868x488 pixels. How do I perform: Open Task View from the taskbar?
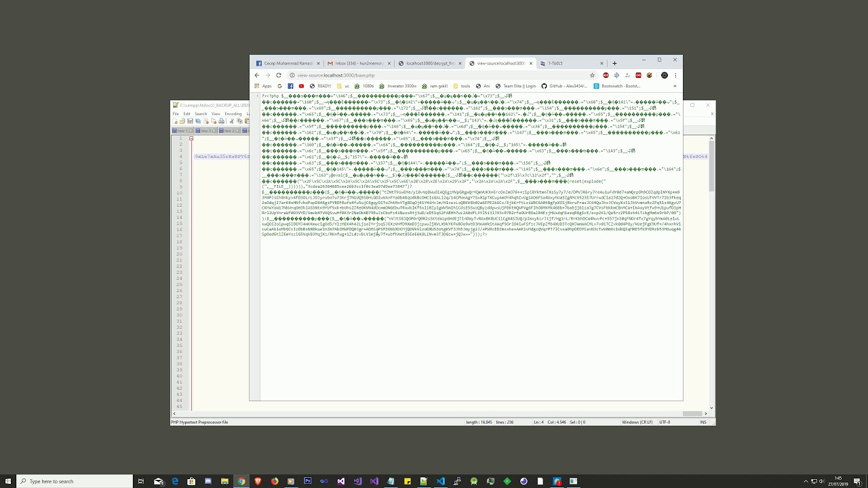pos(141,481)
